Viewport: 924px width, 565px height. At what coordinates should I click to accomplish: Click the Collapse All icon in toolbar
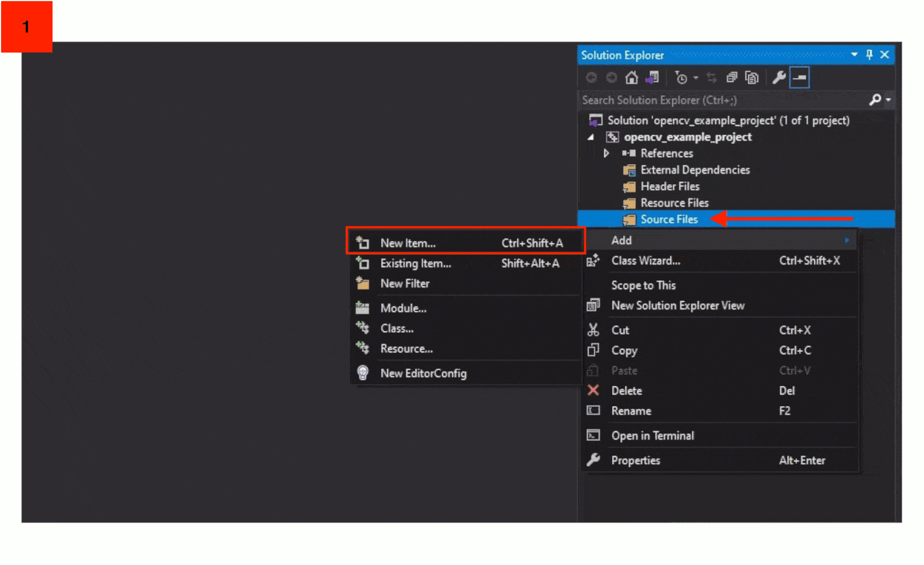coord(732,77)
